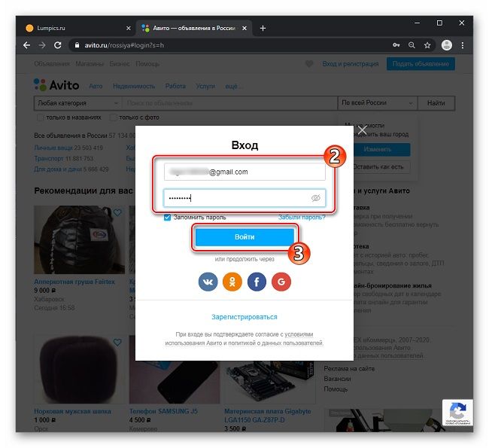Viewport: 489px width, 448px height.
Task: Log in via Odnoklassniki icon
Action: point(232,282)
